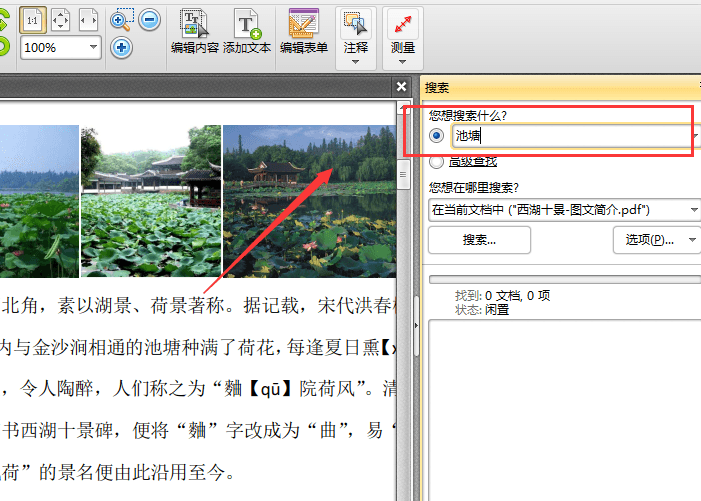This screenshot has width=701, height=501.
Task: Expand the search location dropdown
Action: (694, 210)
